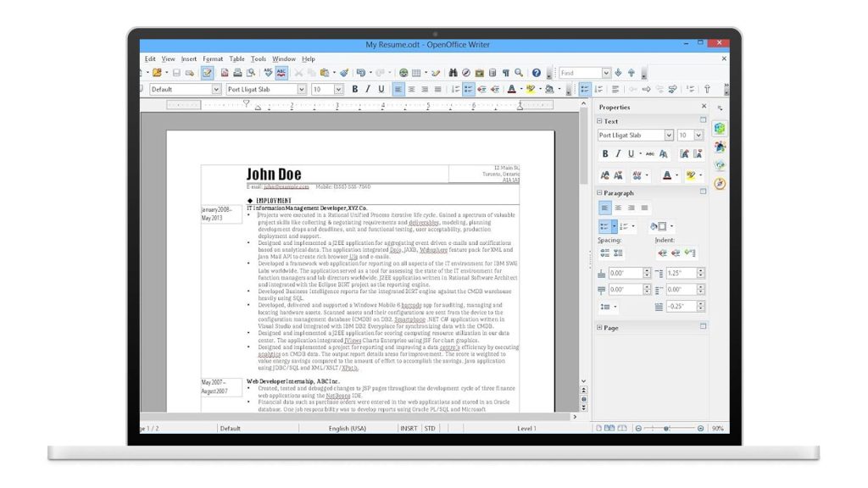Click the Gallery icon in the sidebar
Image resolution: width=868 pixels, height=488 pixels.
[719, 165]
